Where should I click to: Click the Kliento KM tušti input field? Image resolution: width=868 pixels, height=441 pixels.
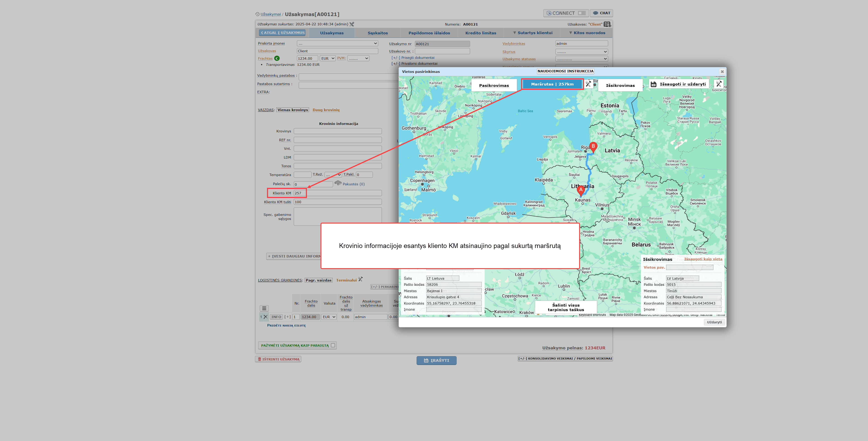pyautogui.click(x=338, y=202)
